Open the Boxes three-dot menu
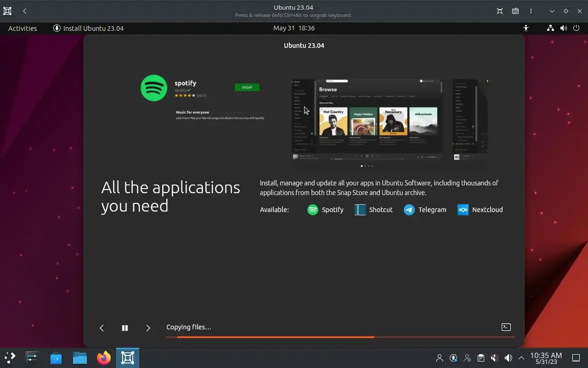588x368 pixels. tap(531, 11)
